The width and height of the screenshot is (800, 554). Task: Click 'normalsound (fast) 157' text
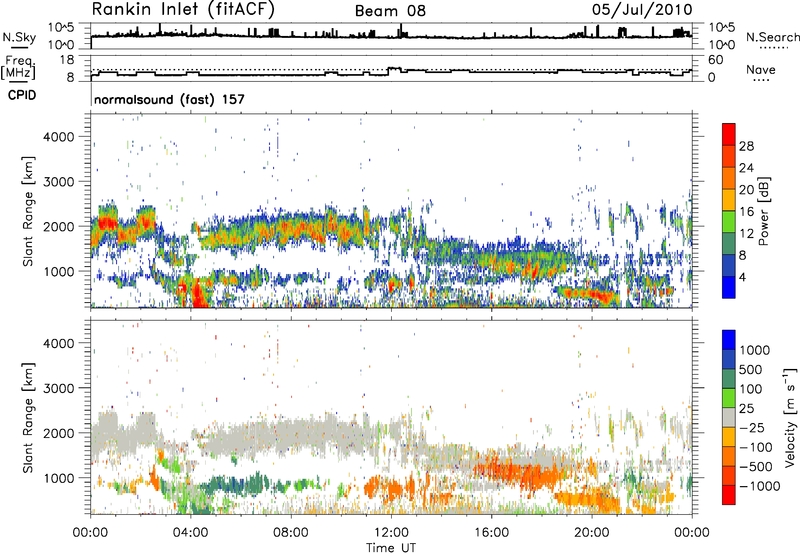pyautogui.click(x=169, y=99)
